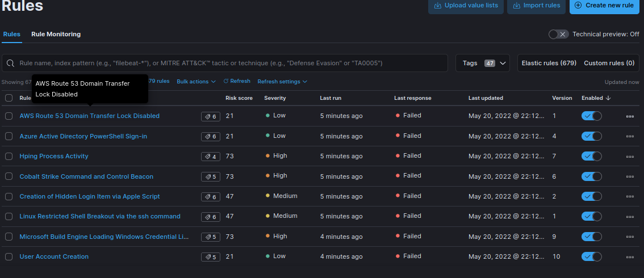644x278 pixels.
Task: Open Linux Restricted Shell Breakout rule
Action: pyautogui.click(x=100, y=216)
